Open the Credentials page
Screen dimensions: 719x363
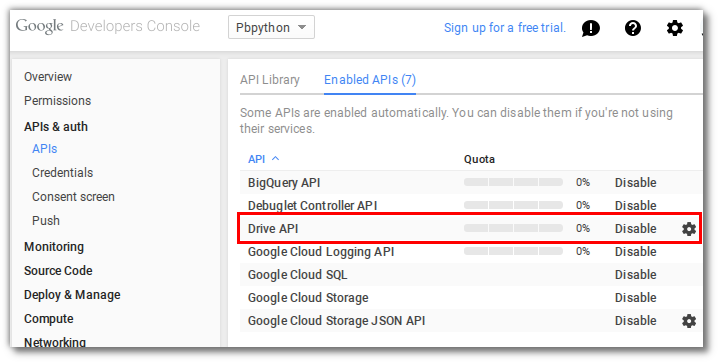(x=62, y=172)
